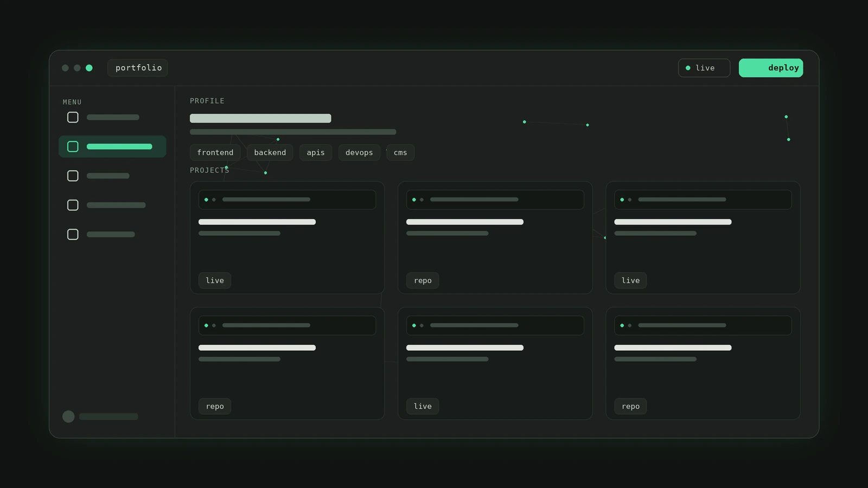This screenshot has width=868, height=488.
Task: Click address bar of right bottom-row project card
Action: (x=703, y=325)
